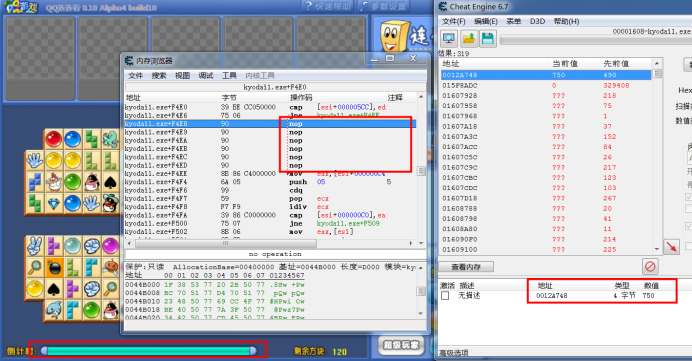Click the results list scrollbar up arrow
Image resolution: width=692 pixels, height=361 pixels.
pyautogui.click(x=657, y=64)
